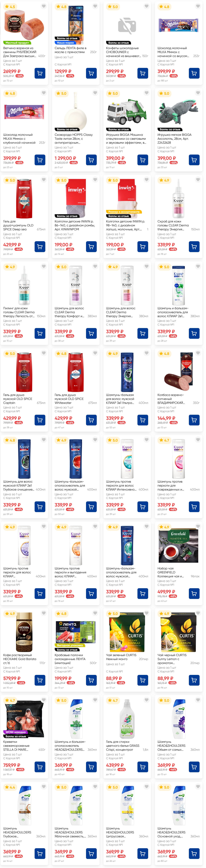This screenshot has width=206, height=868.
Task: Favorite the MILKA Mmmax Oreo chocolate
Action: point(198,6)
